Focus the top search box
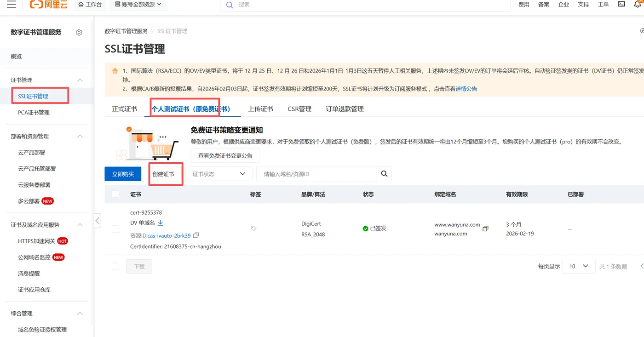 point(366,5)
